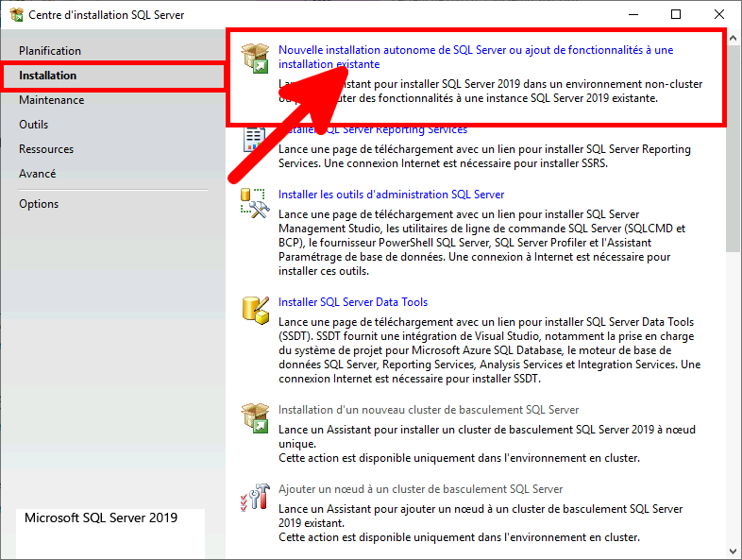742x560 pixels.
Task: Go to the Avancé section
Action: (38, 174)
